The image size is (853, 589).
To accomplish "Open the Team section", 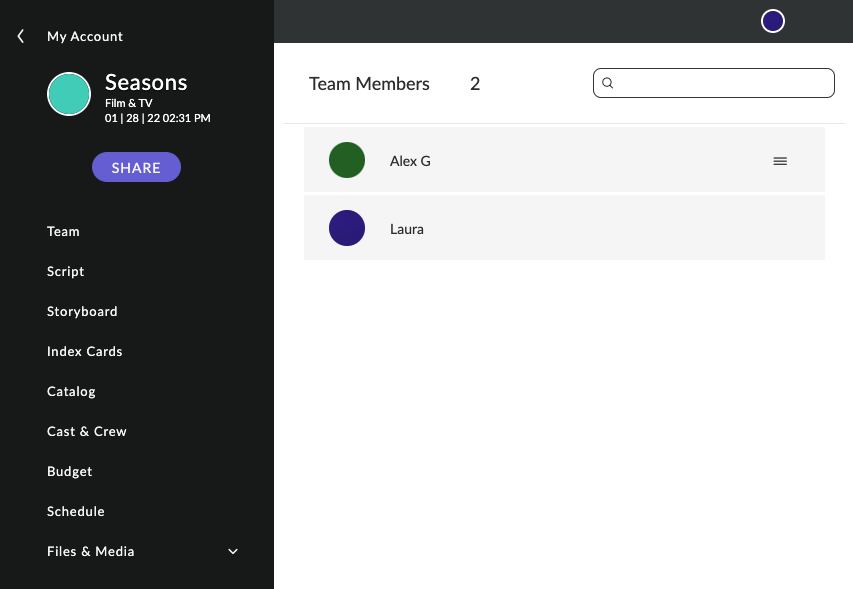I will coord(63,232).
